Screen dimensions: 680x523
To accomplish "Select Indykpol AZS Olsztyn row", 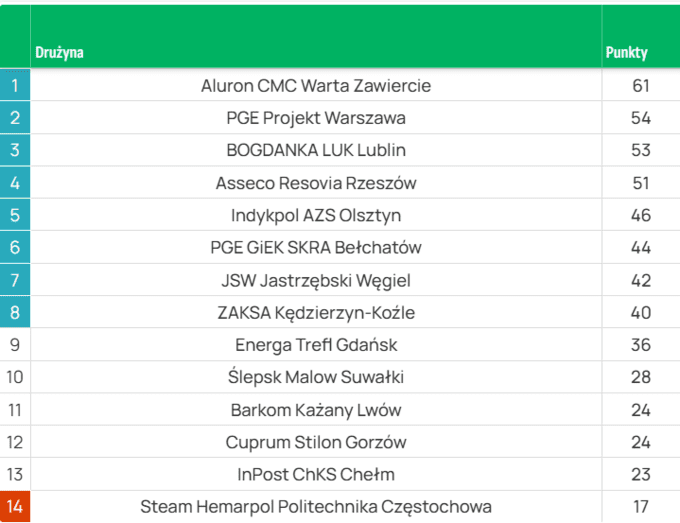I will coord(316,215).
